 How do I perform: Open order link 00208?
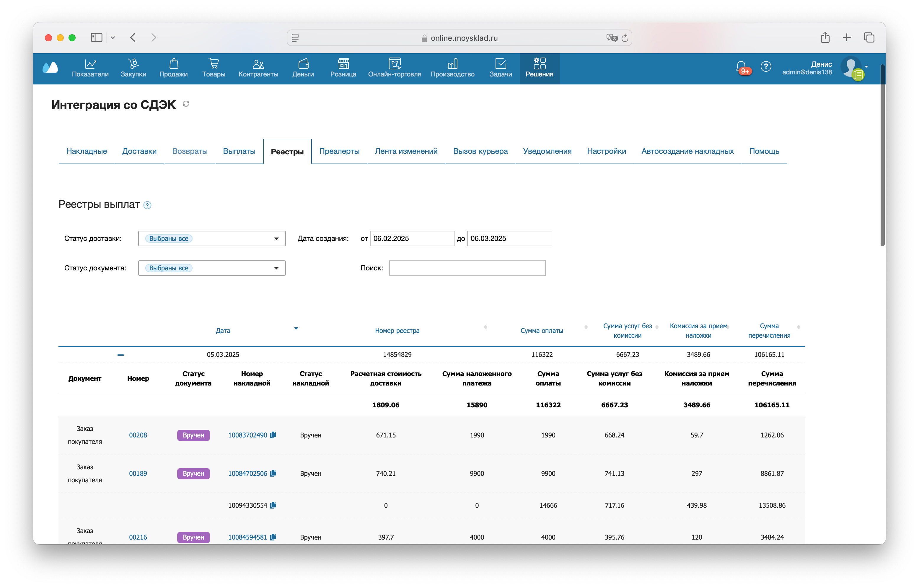coord(138,435)
